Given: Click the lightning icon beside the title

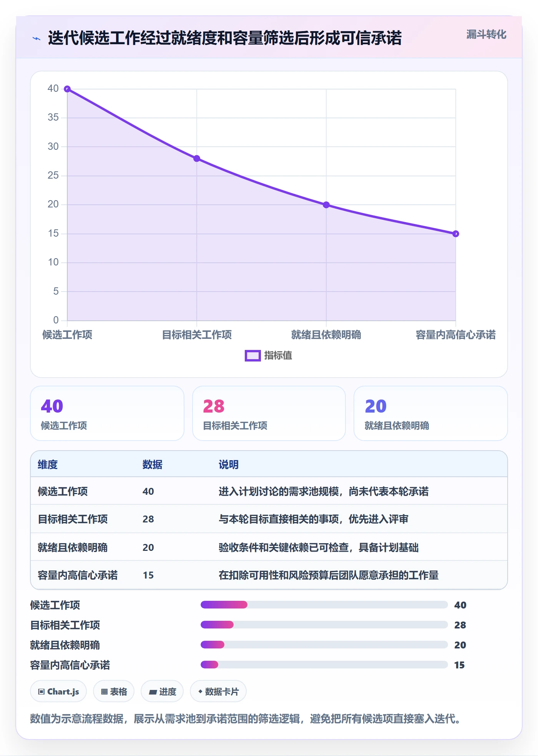Looking at the screenshot, I should tap(37, 38).
